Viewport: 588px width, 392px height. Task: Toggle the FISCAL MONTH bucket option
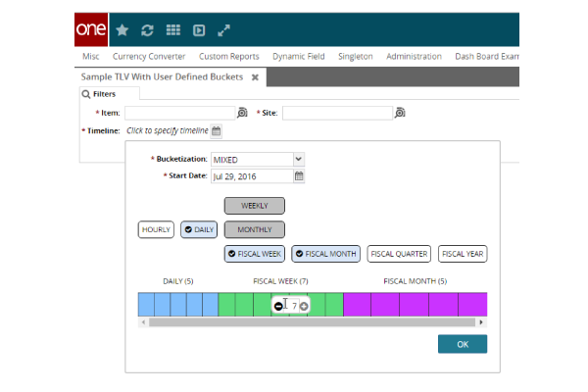[325, 254]
